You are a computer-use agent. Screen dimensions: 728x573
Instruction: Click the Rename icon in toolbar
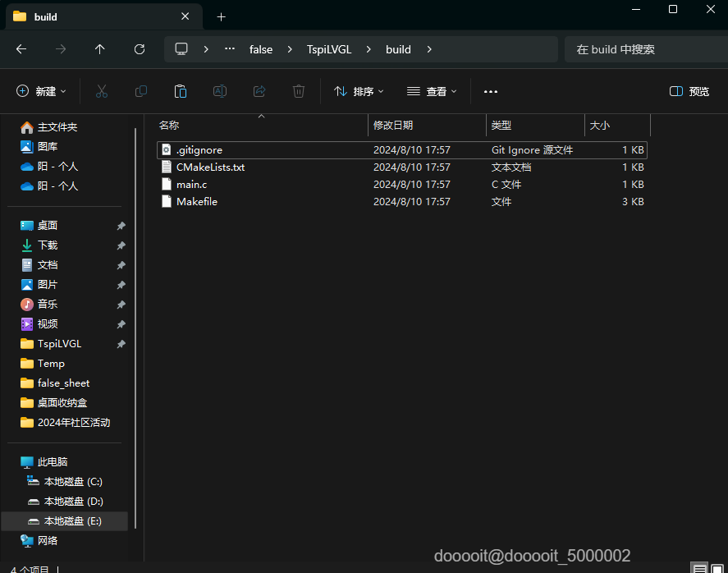pos(220,91)
